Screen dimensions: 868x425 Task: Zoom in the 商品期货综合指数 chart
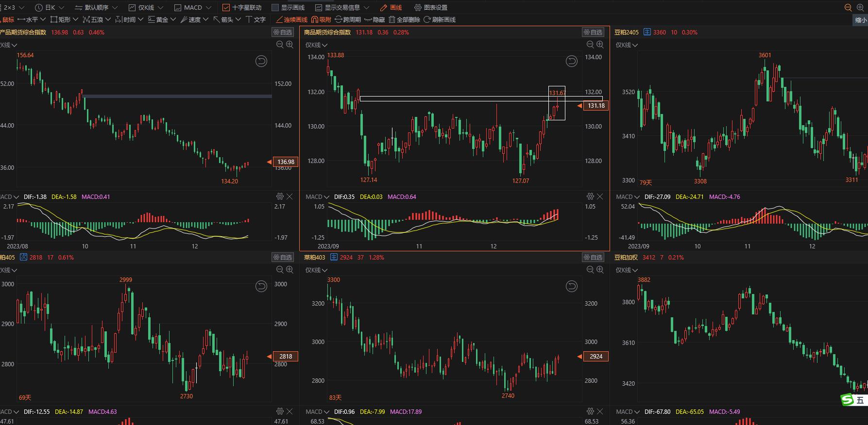600,45
